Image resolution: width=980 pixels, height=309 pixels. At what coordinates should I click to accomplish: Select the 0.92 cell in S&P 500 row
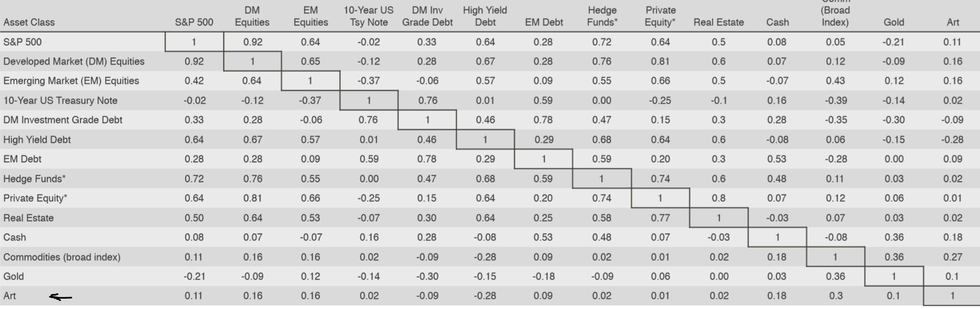pos(253,42)
